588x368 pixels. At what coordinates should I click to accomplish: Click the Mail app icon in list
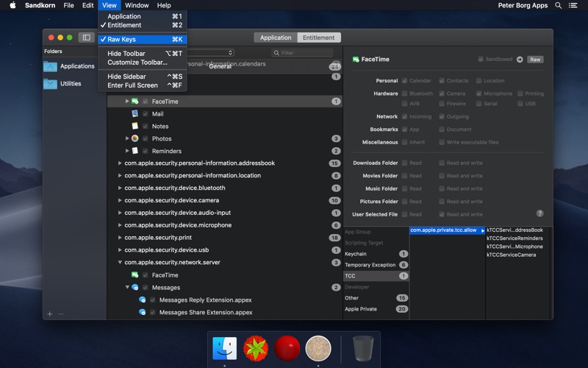pos(135,113)
